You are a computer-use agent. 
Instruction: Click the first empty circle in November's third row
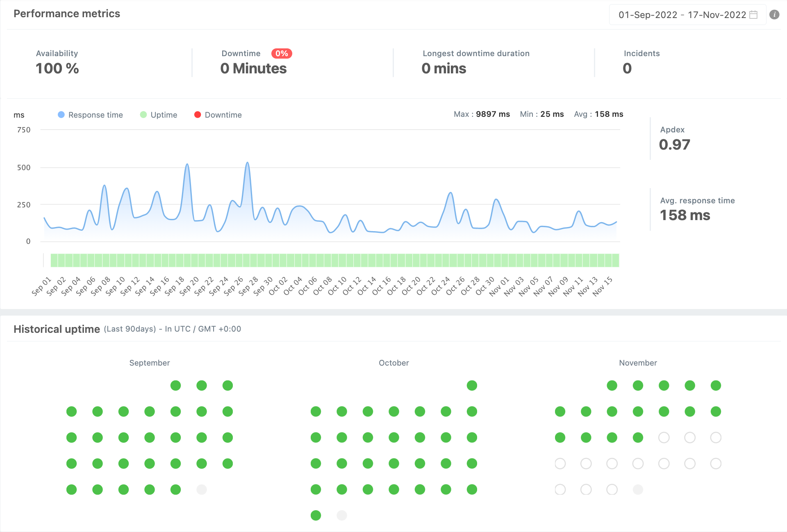pyautogui.click(x=664, y=437)
